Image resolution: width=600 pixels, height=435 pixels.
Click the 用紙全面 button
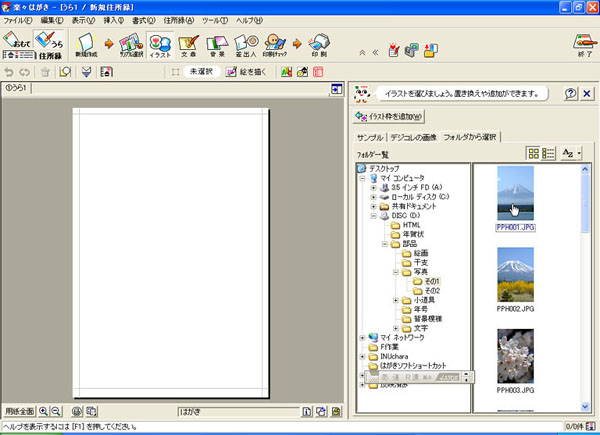pos(19,411)
